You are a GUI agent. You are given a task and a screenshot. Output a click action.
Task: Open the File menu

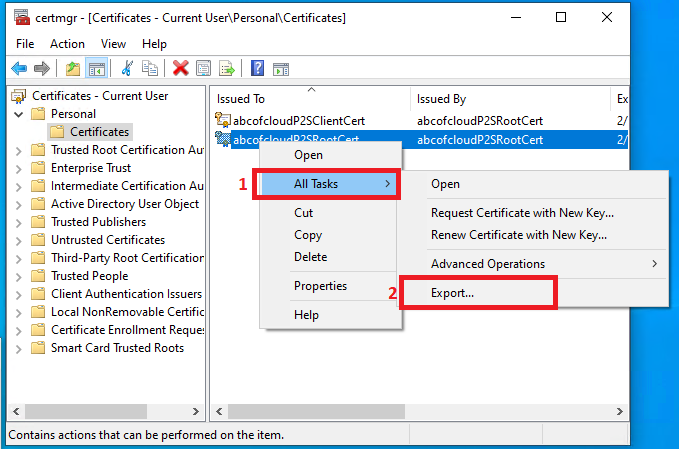point(25,44)
